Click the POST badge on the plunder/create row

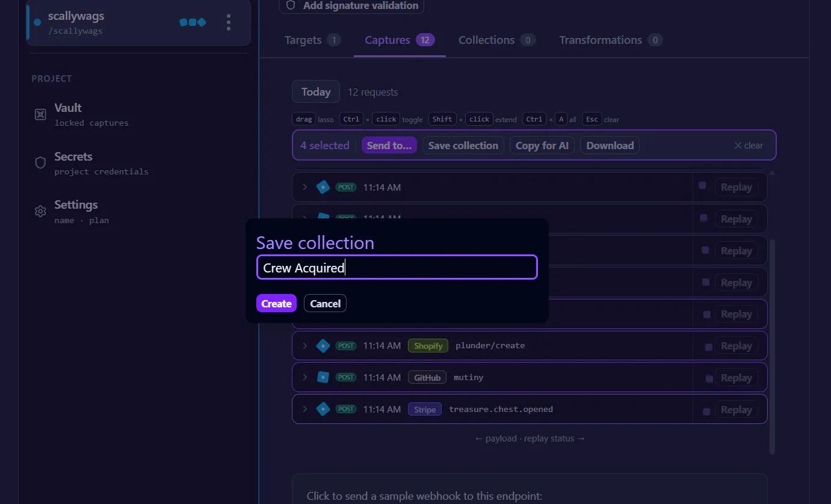point(346,346)
